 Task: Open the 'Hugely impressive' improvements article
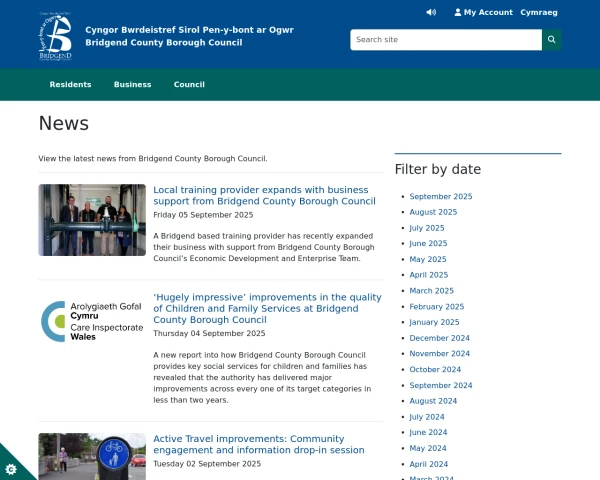click(267, 308)
